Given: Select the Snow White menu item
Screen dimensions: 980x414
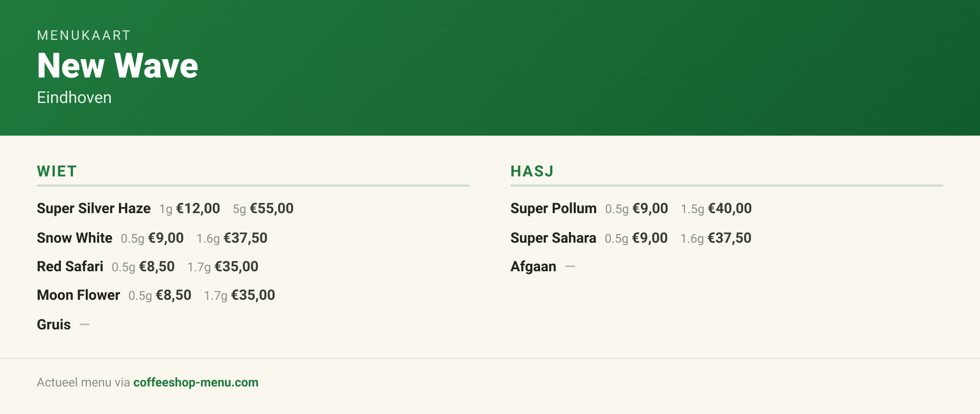Looking at the screenshot, I should (75, 238).
